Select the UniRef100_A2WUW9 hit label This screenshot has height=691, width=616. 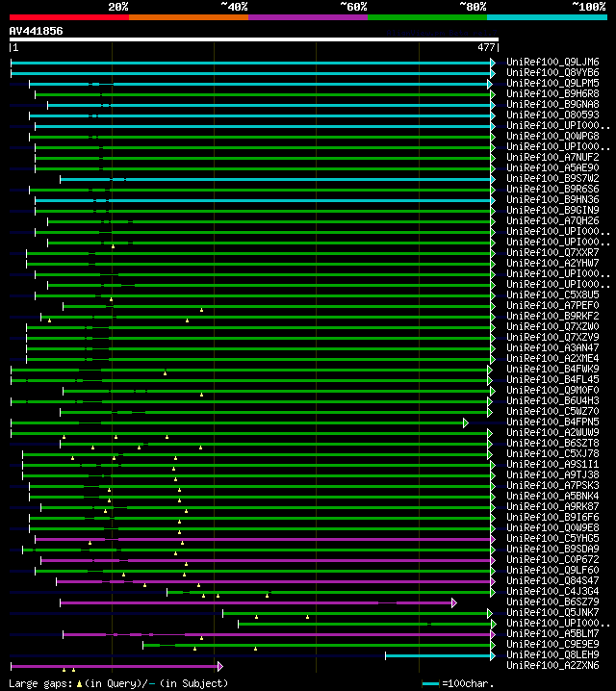(552, 432)
